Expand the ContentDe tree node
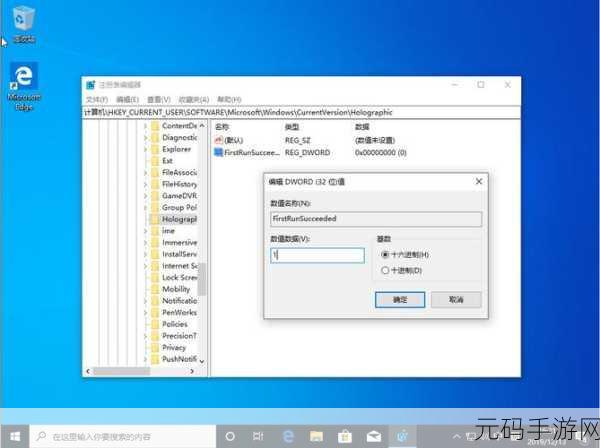Screen dimensions: 600x448 (145, 126)
